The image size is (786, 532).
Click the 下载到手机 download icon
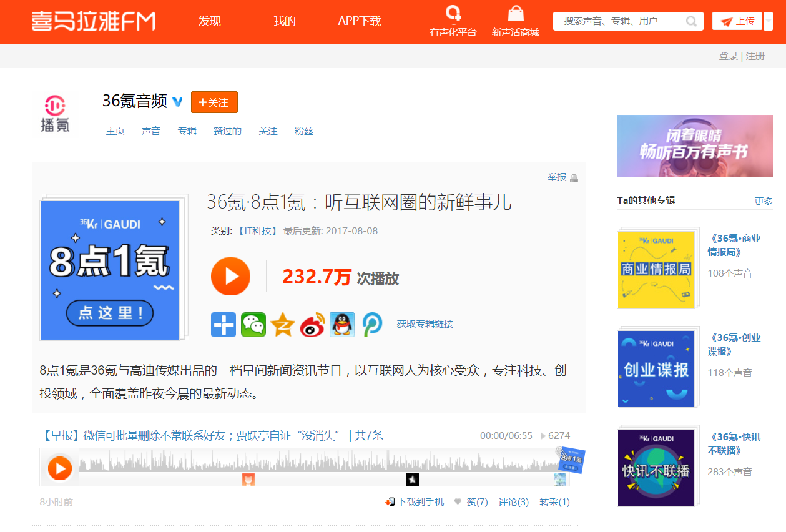(x=390, y=502)
